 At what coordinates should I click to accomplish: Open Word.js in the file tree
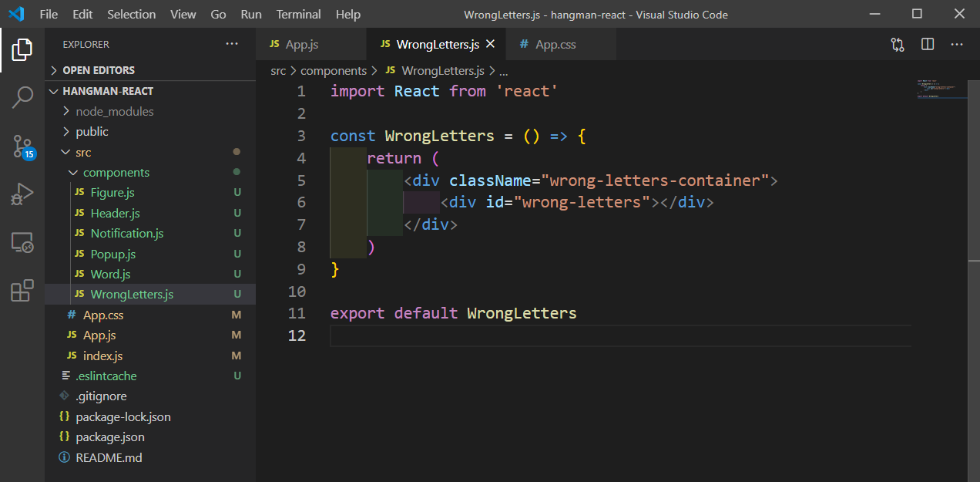pyautogui.click(x=111, y=275)
